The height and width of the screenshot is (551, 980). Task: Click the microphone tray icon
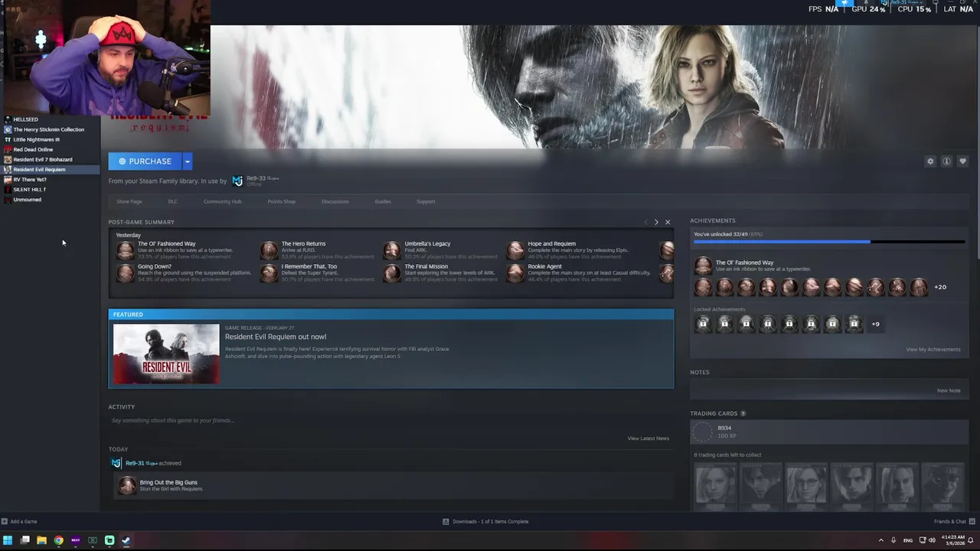(x=893, y=540)
